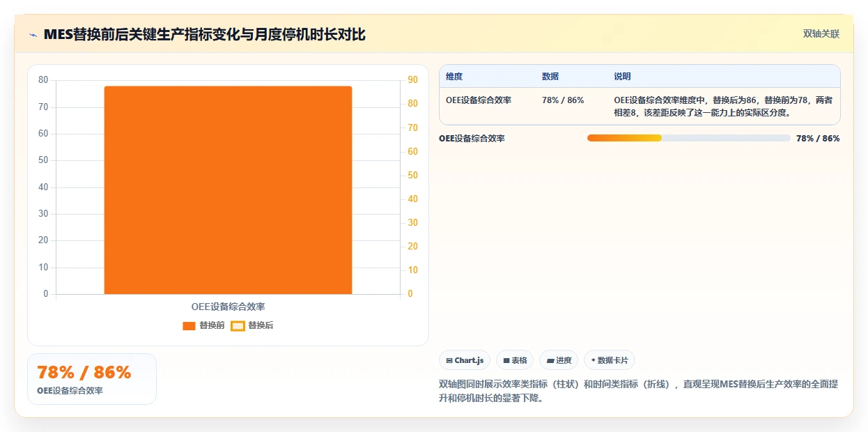Toggle the 替换后 legend series
The height and width of the screenshot is (432, 868).
pos(252,325)
